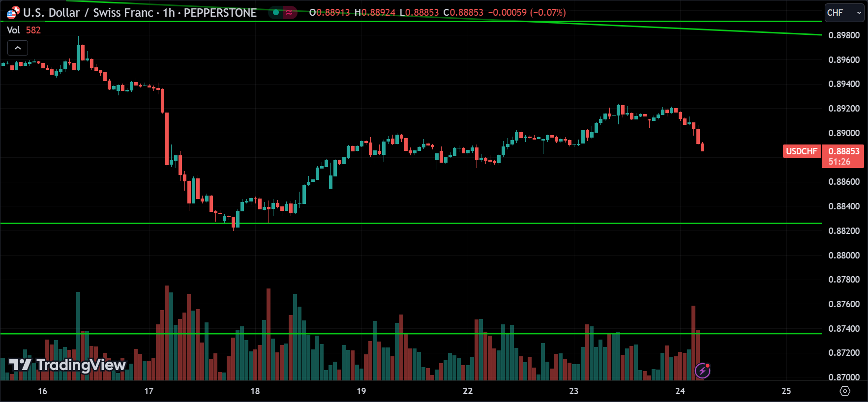Image resolution: width=868 pixels, height=402 pixels.
Task: Click the 0.89200 price scale label
Action: coord(844,109)
